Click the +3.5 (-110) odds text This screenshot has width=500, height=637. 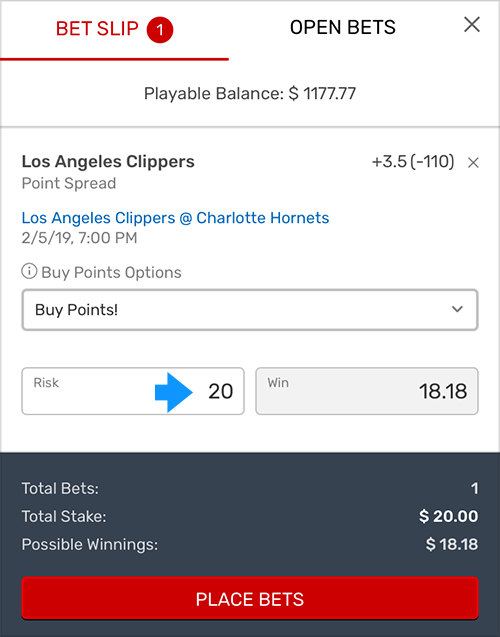click(413, 162)
